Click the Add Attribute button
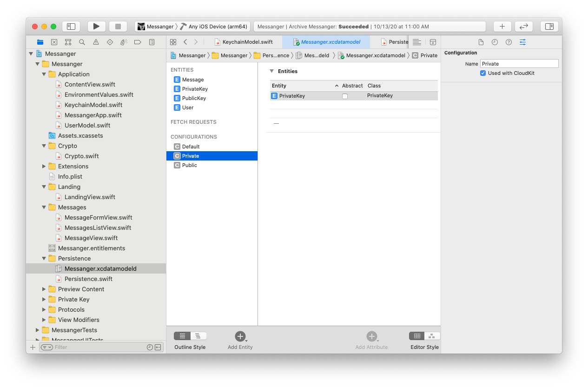 [371, 336]
